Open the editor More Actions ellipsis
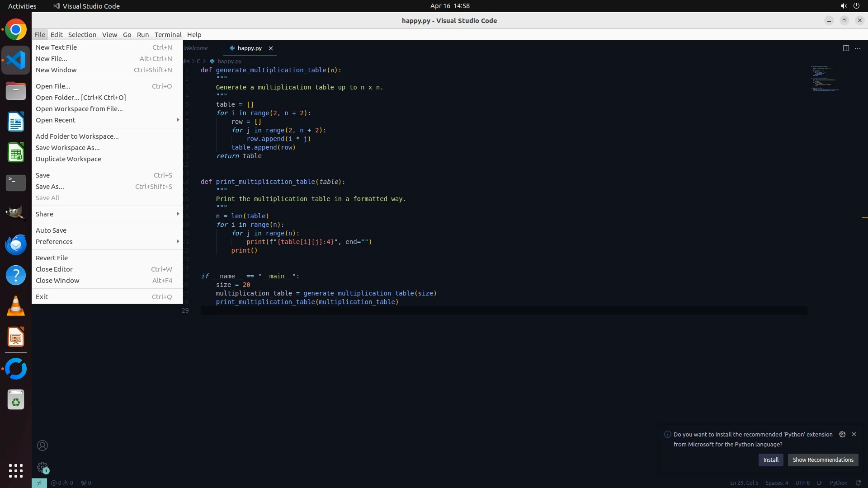 click(x=858, y=48)
